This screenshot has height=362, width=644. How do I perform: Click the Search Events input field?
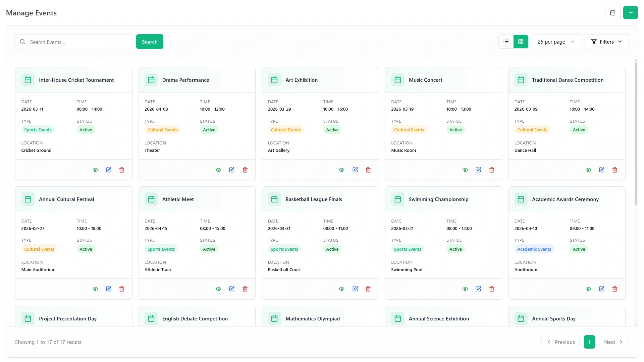[74, 42]
